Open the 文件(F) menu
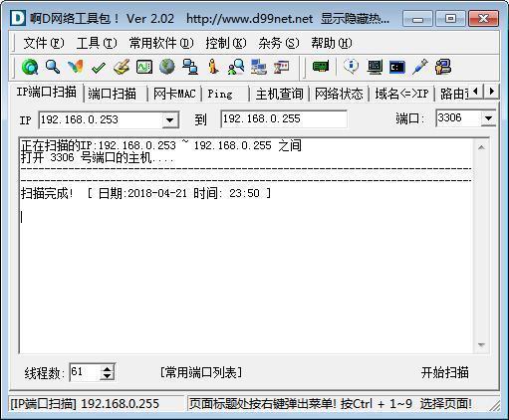Viewport: 509px width, 420px height. (x=44, y=43)
